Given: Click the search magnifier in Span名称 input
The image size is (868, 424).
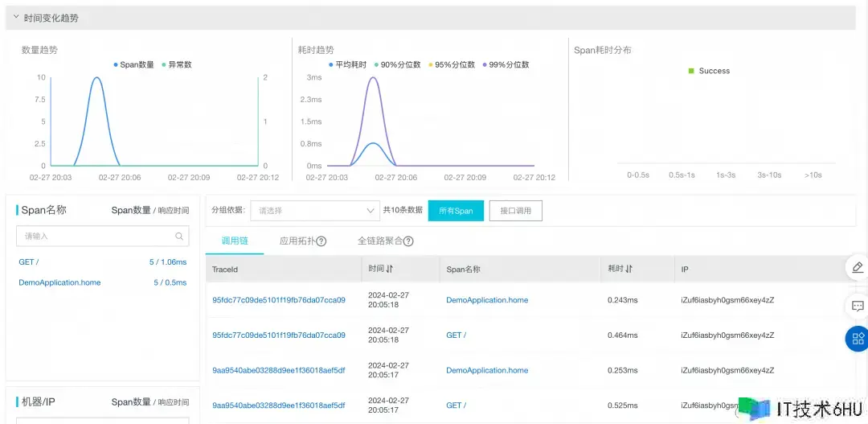Looking at the screenshot, I should (179, 237).
